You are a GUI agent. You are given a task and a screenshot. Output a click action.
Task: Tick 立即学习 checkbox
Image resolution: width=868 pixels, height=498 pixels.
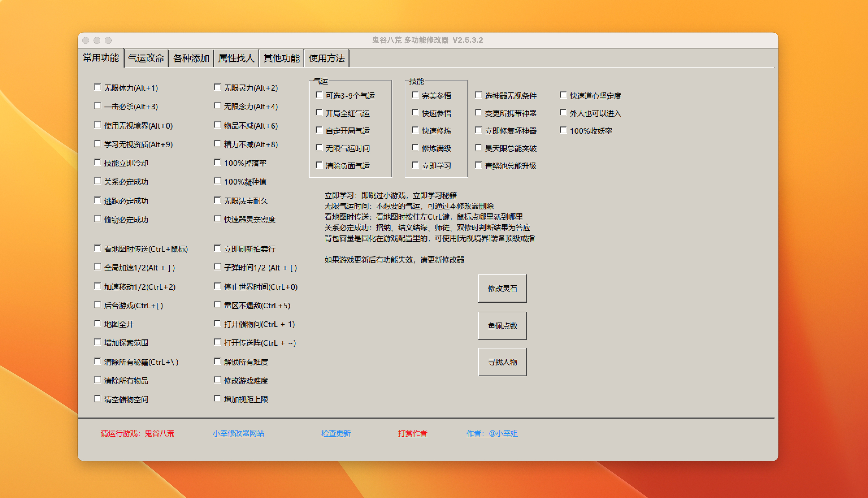[415, 165]
